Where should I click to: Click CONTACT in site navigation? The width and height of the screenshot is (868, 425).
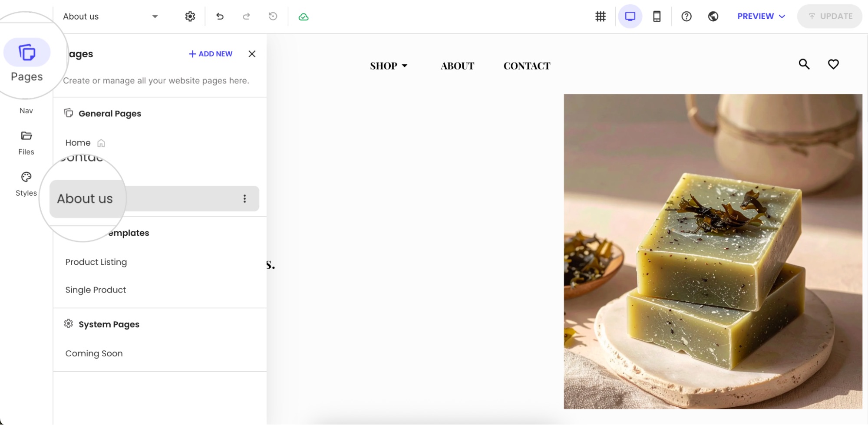tap(527, 66)
